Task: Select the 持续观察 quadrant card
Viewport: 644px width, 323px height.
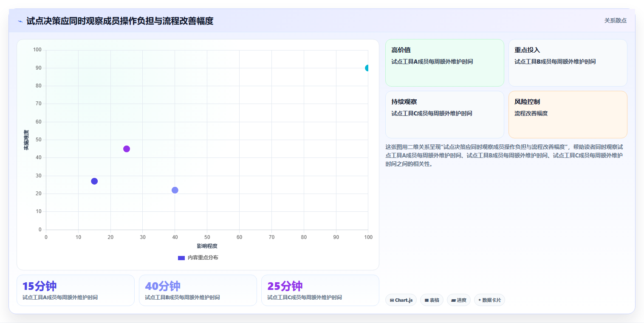Action: pos(444,115)
